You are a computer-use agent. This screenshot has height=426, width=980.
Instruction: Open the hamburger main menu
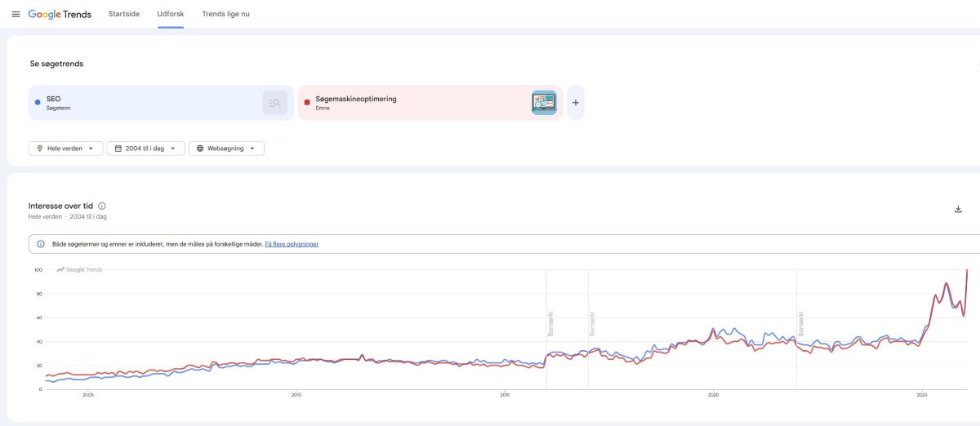coord(16,14)
